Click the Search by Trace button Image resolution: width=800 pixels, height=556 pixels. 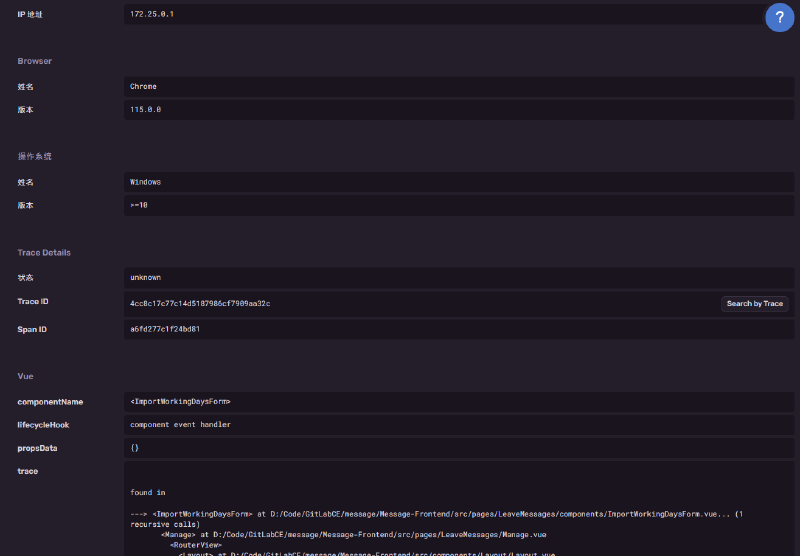tap(754, 303)
